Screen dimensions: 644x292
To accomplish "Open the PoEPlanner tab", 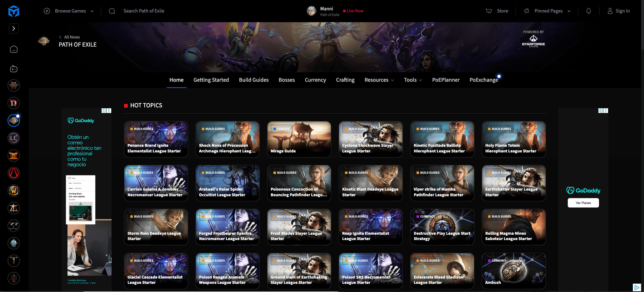I will [446, 80].
